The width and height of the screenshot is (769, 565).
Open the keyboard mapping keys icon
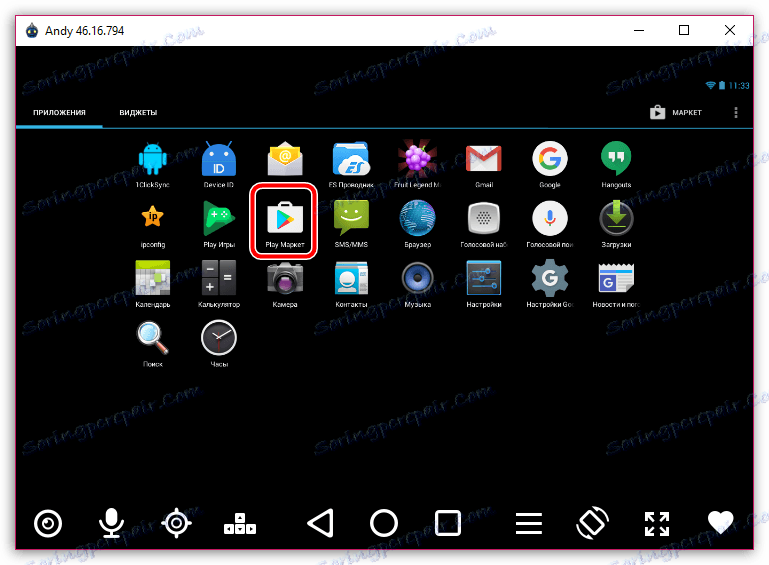240,524
